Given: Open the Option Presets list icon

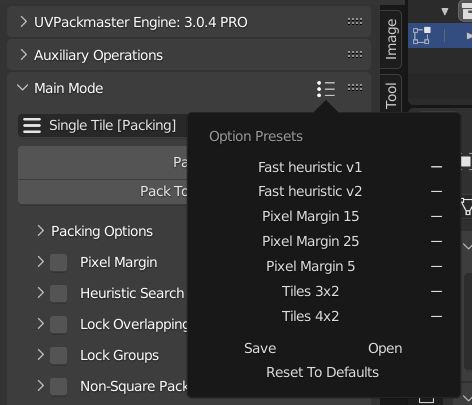Looking at the screenshot, I should [x=326, y=89].
